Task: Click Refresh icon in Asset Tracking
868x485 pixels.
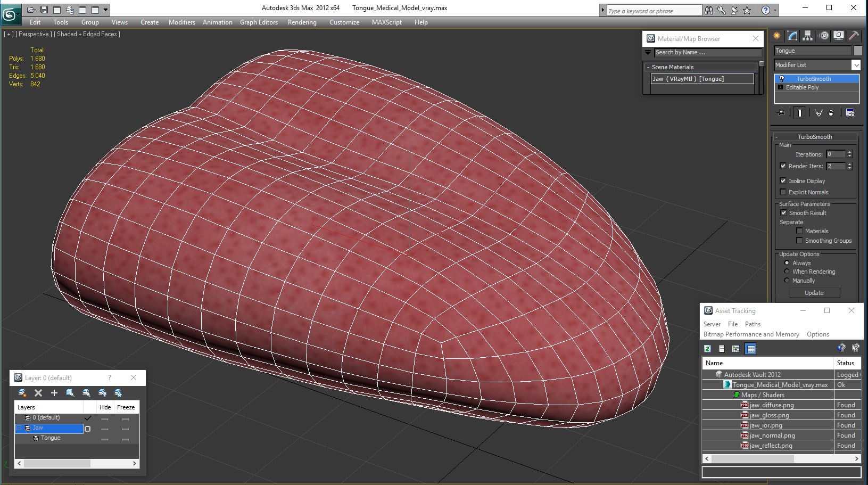Action: coord(707,349)
